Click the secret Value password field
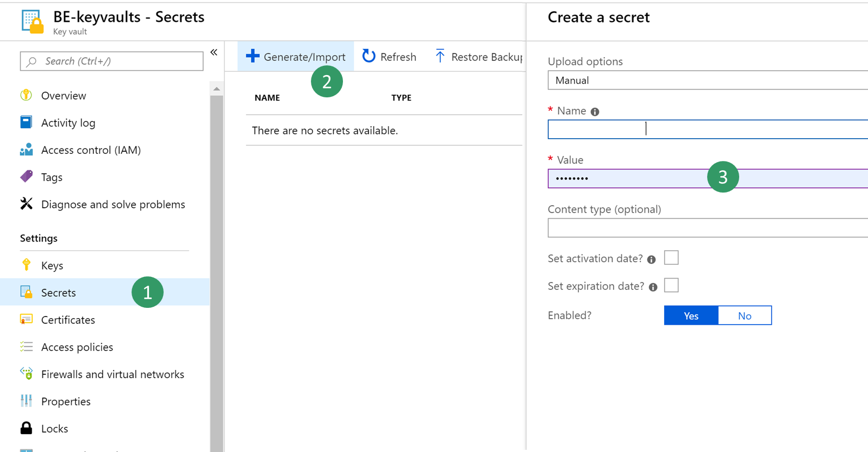868x452 pixels. click(x=708, y=178)
